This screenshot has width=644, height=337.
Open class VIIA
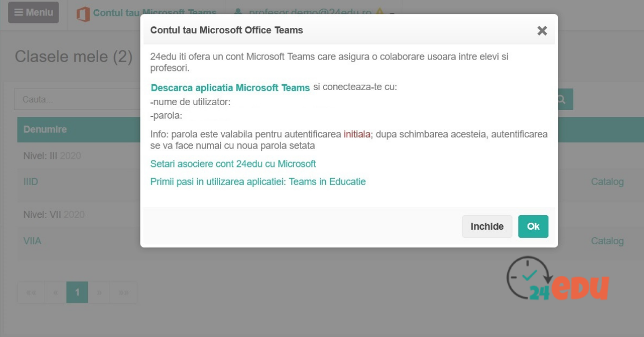pos(32,241)
